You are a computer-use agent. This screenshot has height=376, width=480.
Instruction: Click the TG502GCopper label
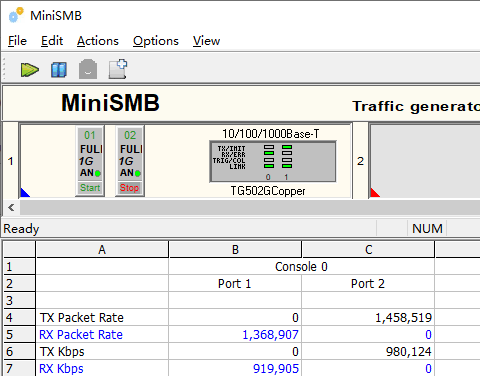[x=268, y=191]
